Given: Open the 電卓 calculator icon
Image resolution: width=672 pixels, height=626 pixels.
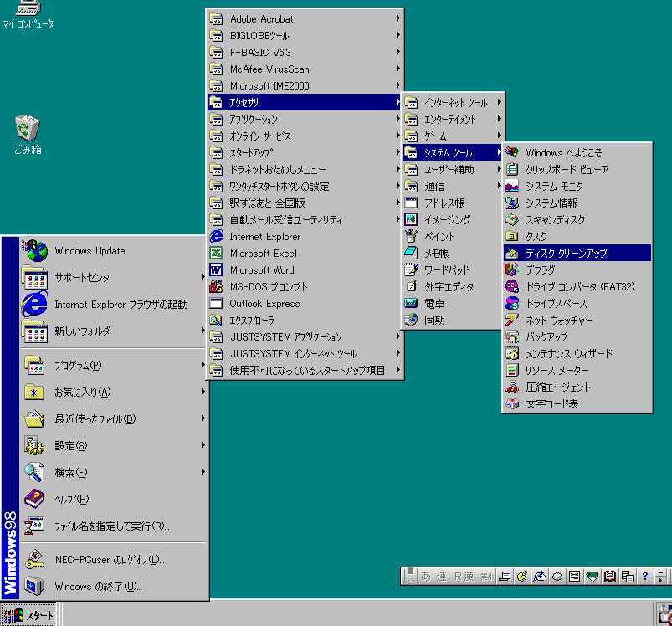Looking at the screenshot, I should (x=411, y=303).
